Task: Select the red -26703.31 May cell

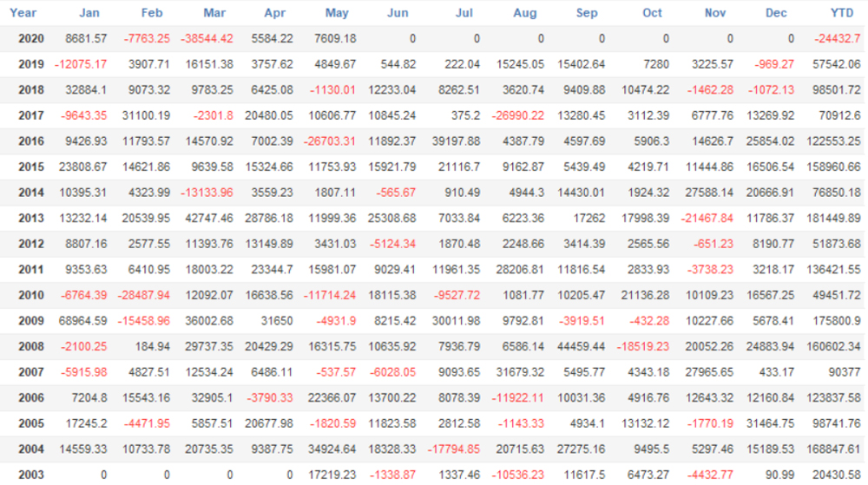Action: (x=328, y=141)
